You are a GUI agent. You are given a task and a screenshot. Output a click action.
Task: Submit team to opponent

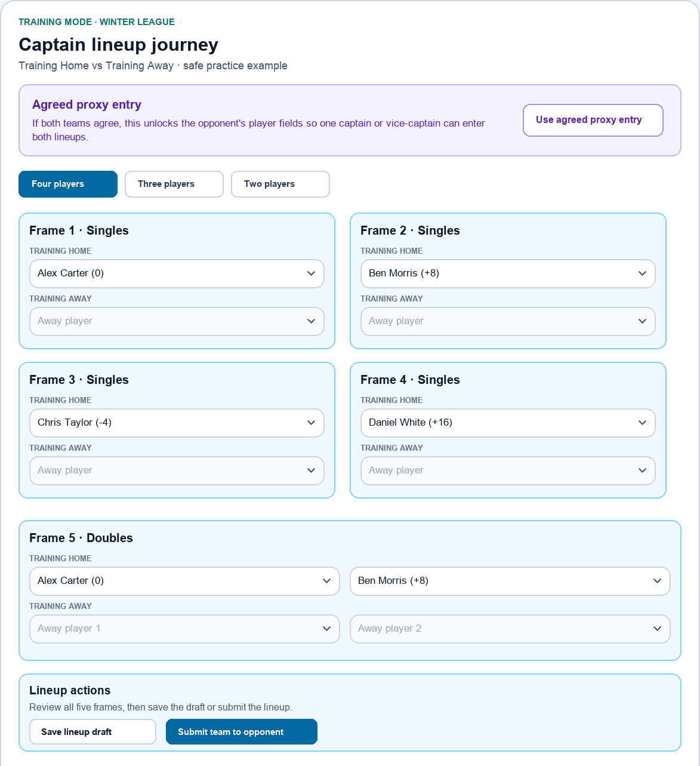pyautogui.click(x=242, y=732)
